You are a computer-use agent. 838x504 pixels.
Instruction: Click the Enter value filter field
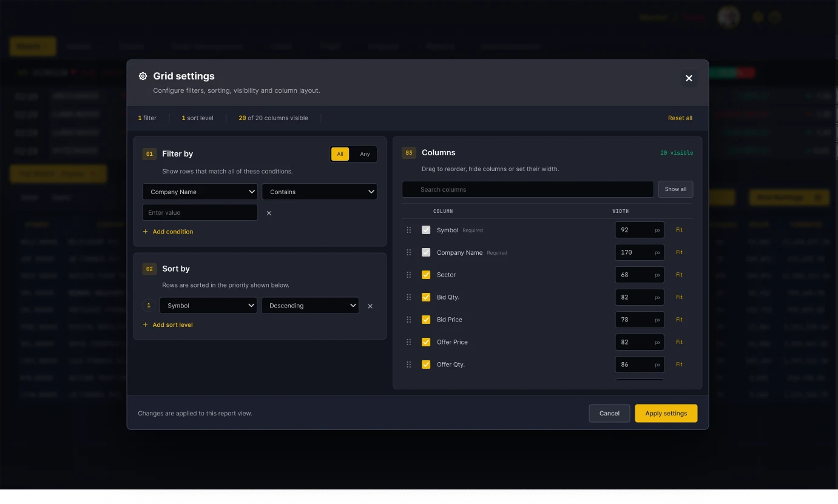pos(200,212)
